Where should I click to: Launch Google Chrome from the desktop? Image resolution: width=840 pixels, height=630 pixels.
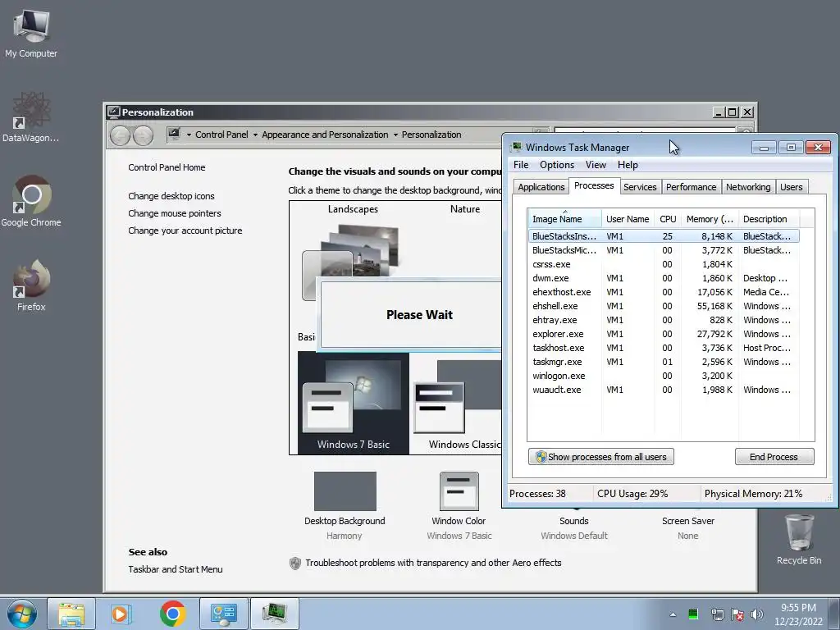click(x=31, y=202)
